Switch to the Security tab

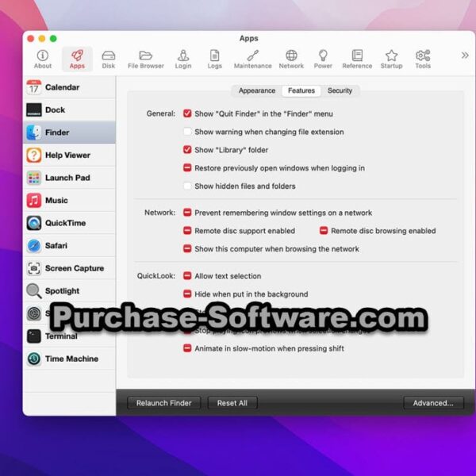coord(340,91)
